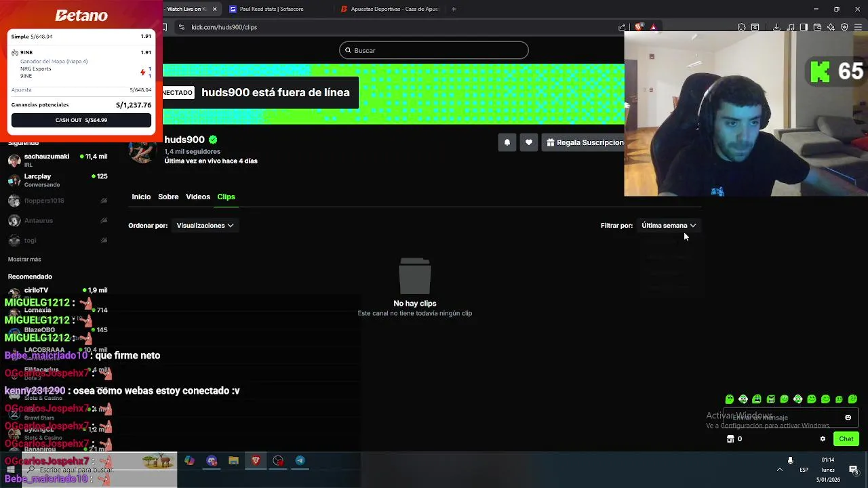Click the huds900 channel name
This screenshot has width=868, height=488.
(x=184, y=140)
